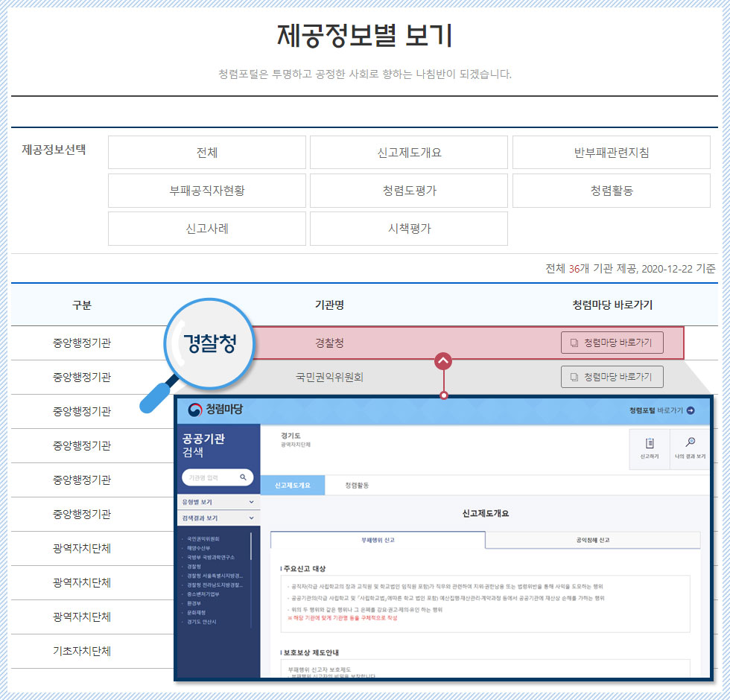Image resolution: width=730 pixels, height=700 pixels.
Task: Click the 국민권익위원회 institution name cell
Action: [329, 377]
